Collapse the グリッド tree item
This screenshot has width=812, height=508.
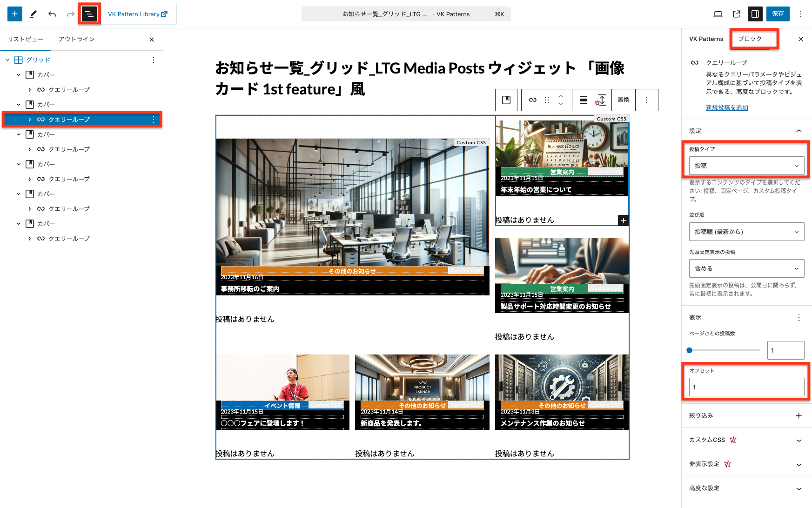coord(7,60)
